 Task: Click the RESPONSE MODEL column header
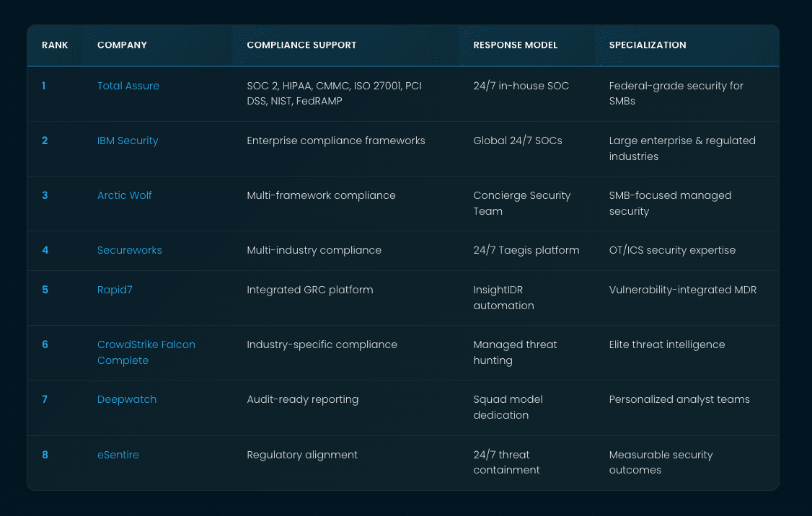(515, 45)
